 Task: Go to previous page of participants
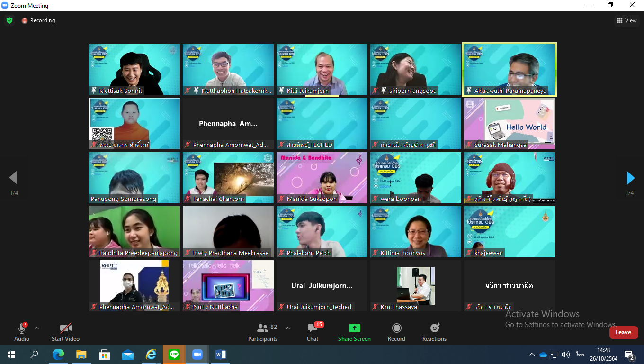coord(13,178)
